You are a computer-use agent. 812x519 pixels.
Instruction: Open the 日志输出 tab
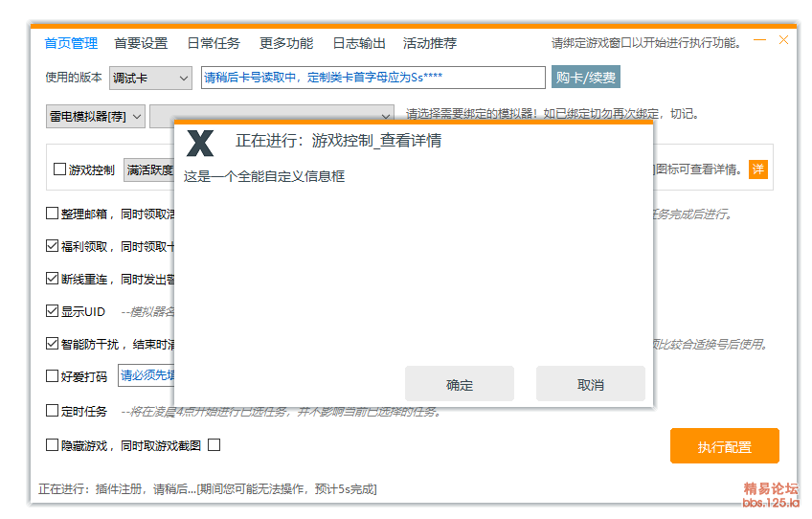(359, 43)
